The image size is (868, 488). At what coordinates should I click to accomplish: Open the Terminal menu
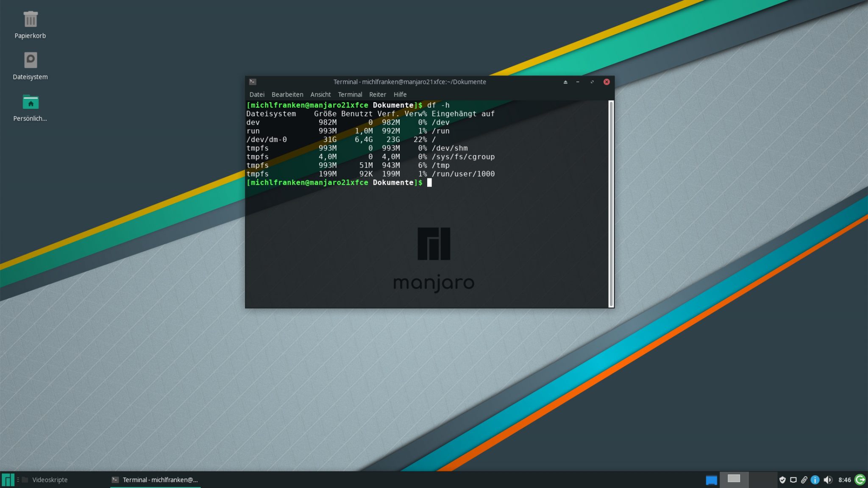[350, 95]
